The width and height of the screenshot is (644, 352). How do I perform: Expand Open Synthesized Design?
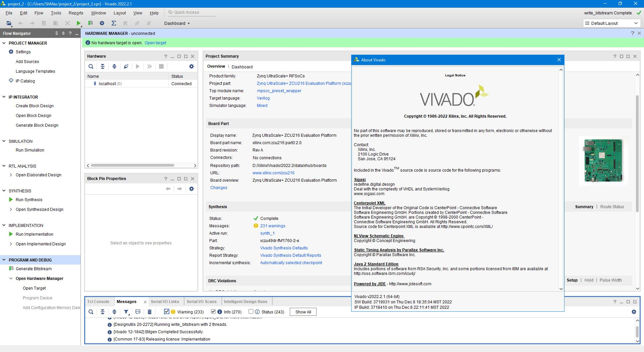point(11,210)
